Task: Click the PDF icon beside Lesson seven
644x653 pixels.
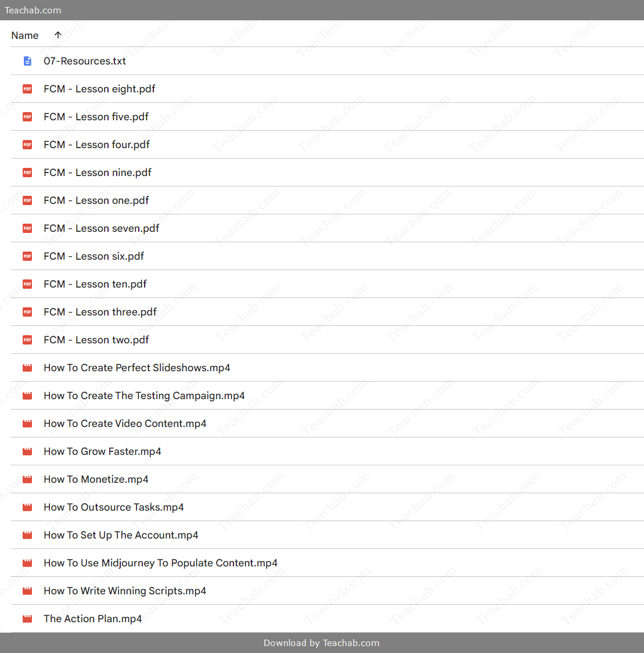Action: coord(27,229)
